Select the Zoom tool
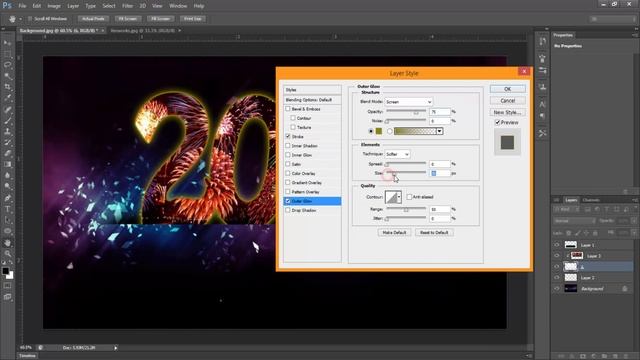 pos(7,253)
